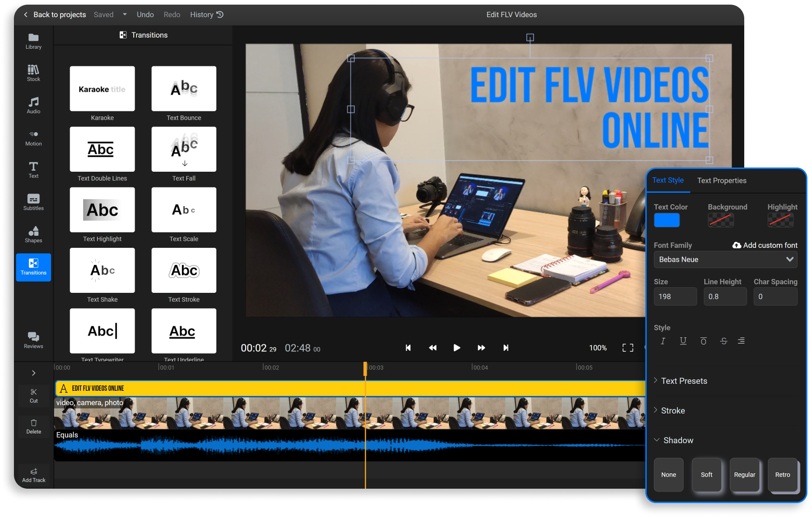Select the Text Typewriter transition thumbnail

[102, 331]
